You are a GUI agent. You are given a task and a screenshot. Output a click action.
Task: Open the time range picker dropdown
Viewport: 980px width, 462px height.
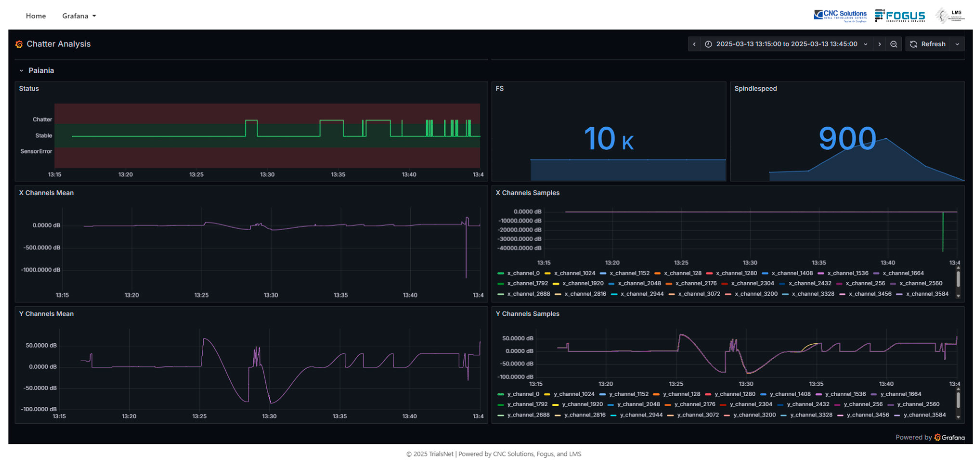[x=786, y=44]
